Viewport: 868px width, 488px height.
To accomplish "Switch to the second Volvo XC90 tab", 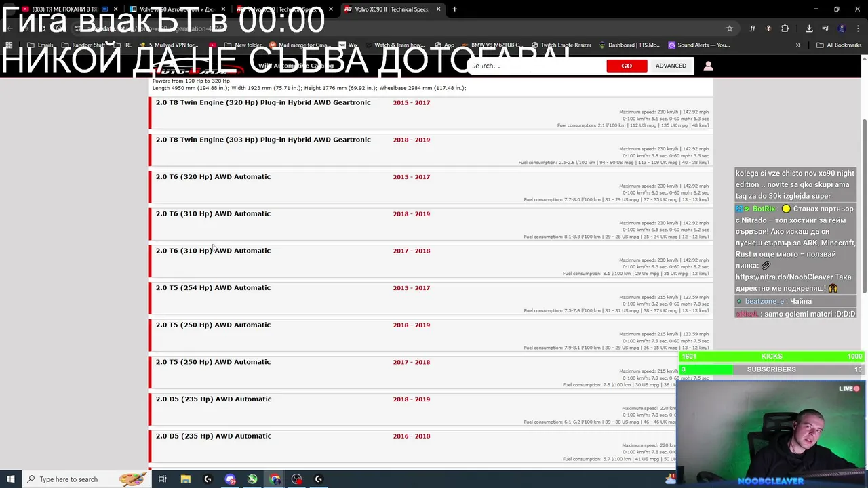I will 178,9.
